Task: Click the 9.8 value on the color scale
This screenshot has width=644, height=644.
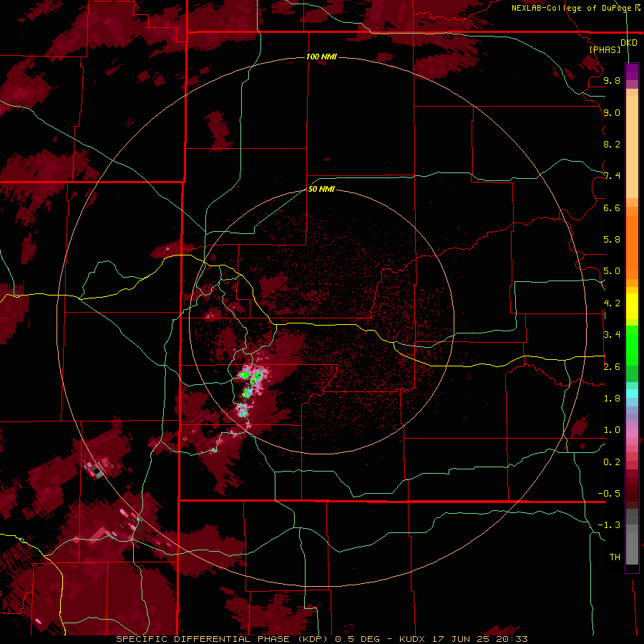Action: 612,81
